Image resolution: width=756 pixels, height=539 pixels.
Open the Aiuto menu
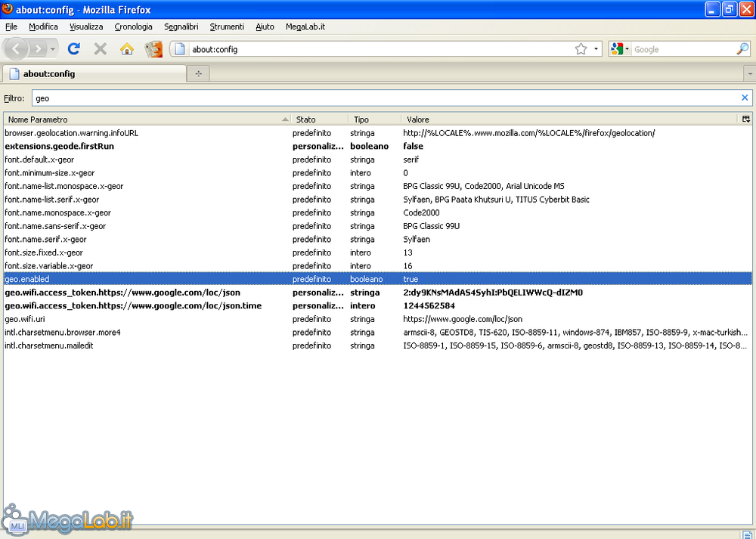pyautogui.click(x=265, y=26)
